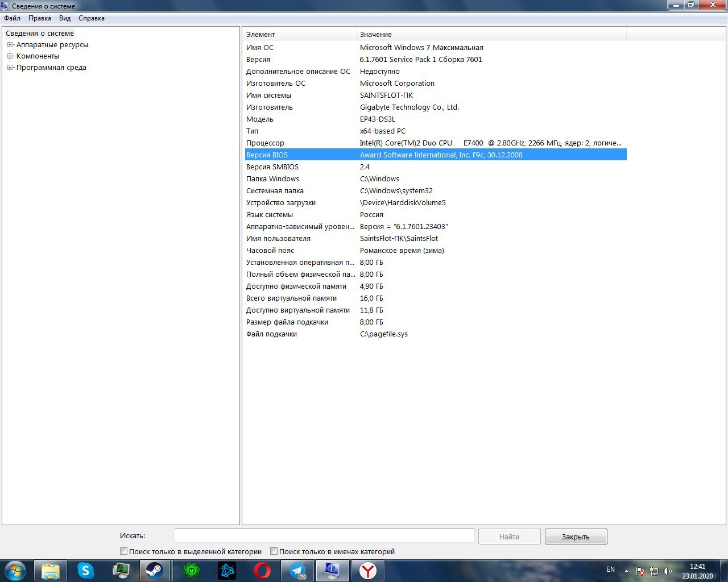The image size is (728, 582).
Task: Select Сведения о системе tree root
Action: 40,34
